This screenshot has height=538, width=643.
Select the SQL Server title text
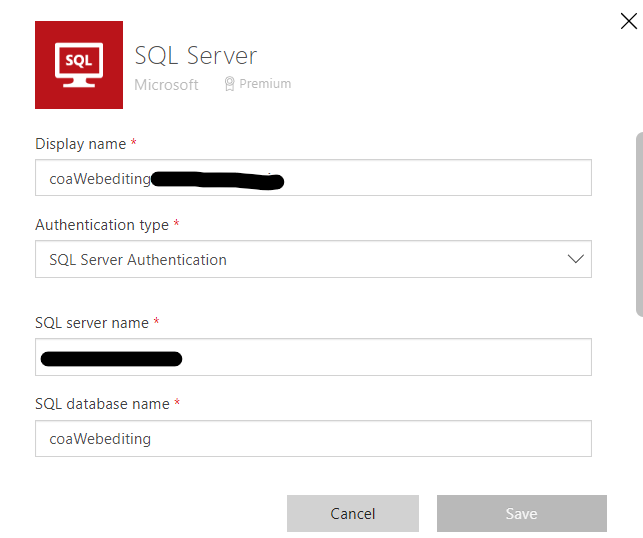(196, 55)
